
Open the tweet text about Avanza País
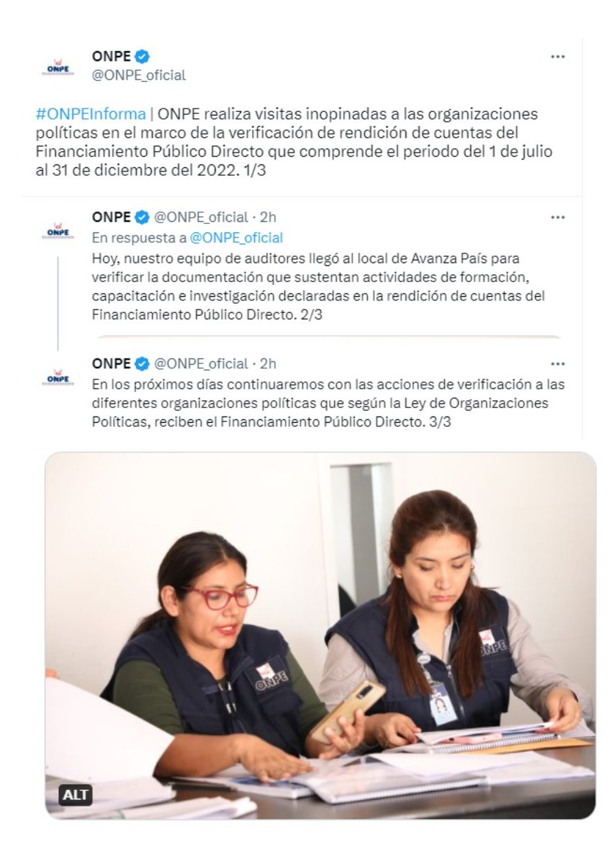pyautogui.click(x=318, y=286)
